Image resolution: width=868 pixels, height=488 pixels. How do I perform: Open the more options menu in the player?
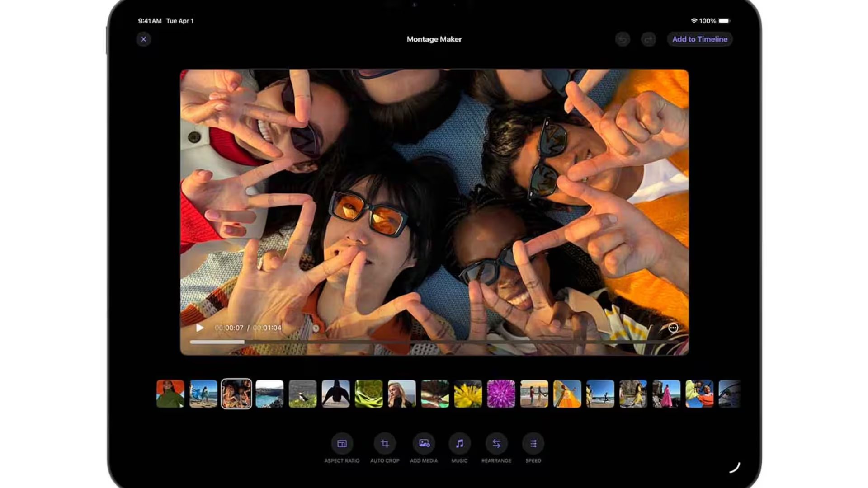coord(673,328)
